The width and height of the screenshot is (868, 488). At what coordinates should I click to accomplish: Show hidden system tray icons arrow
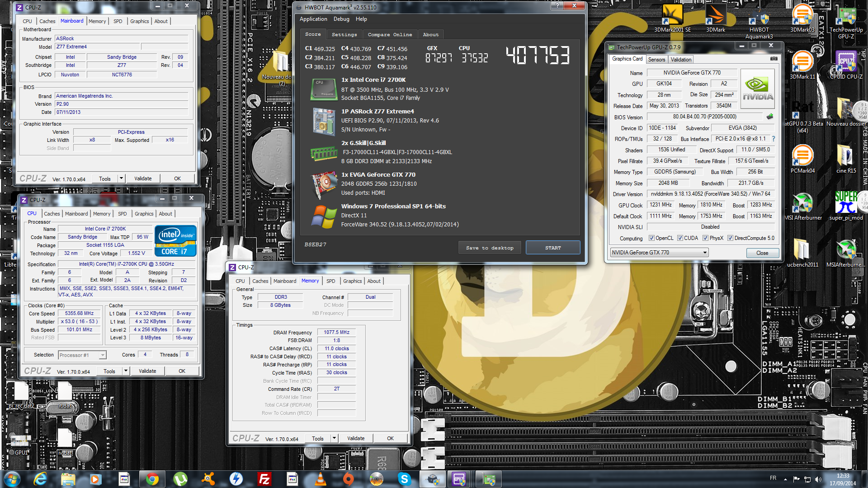(x=785, y=479)
